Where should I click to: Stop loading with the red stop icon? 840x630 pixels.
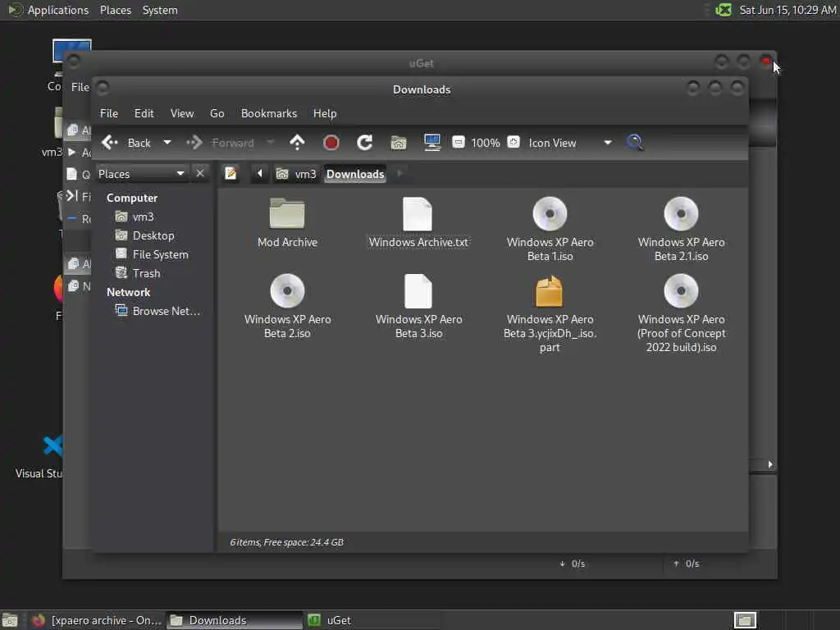coord(331,143)
